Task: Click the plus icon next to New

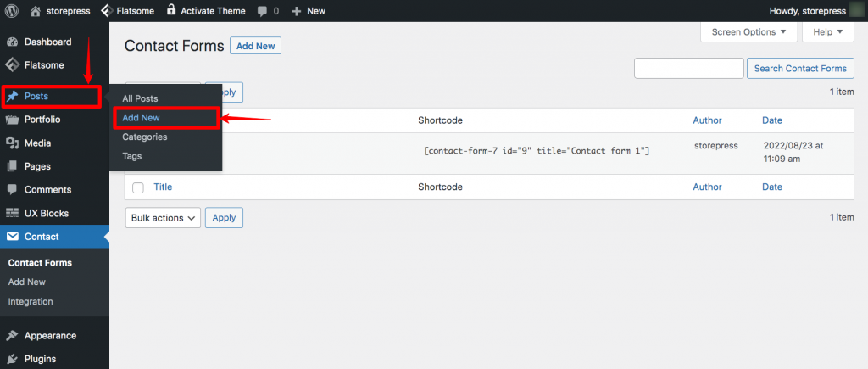Action: click(x=297, y=11)
